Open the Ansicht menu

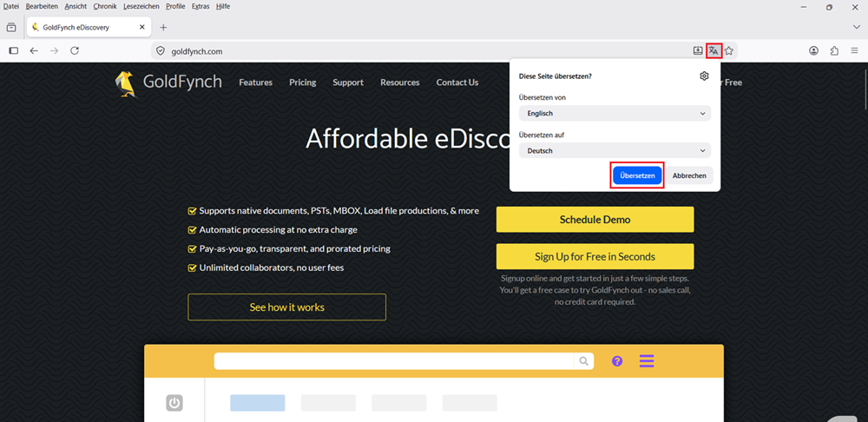pyautogui.click(x=76, y=7)
